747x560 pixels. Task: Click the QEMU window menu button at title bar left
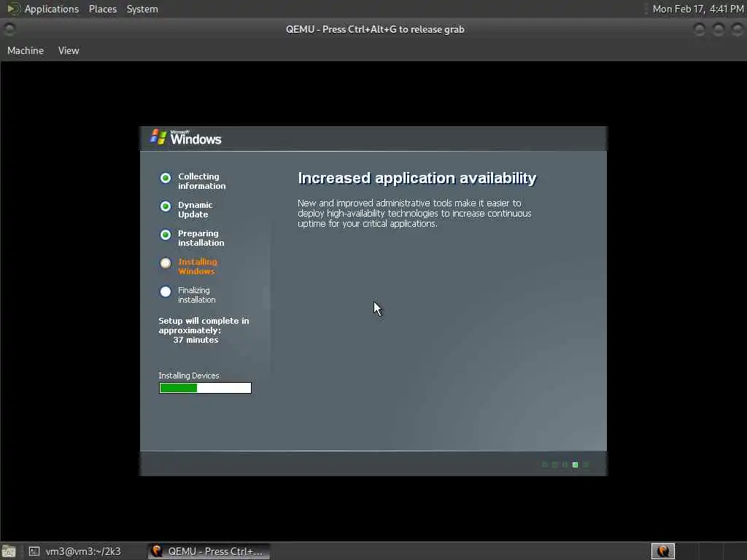(x=9, y=29)
